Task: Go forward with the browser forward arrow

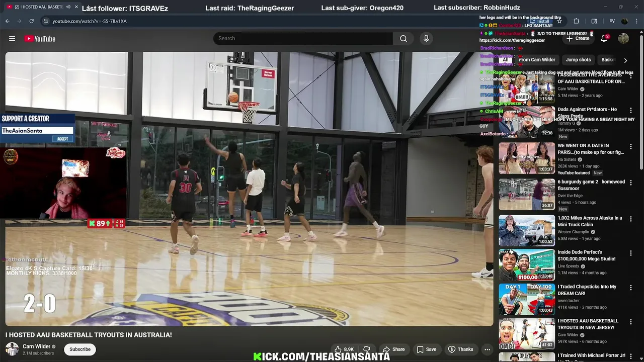Action: pos(19,21)
